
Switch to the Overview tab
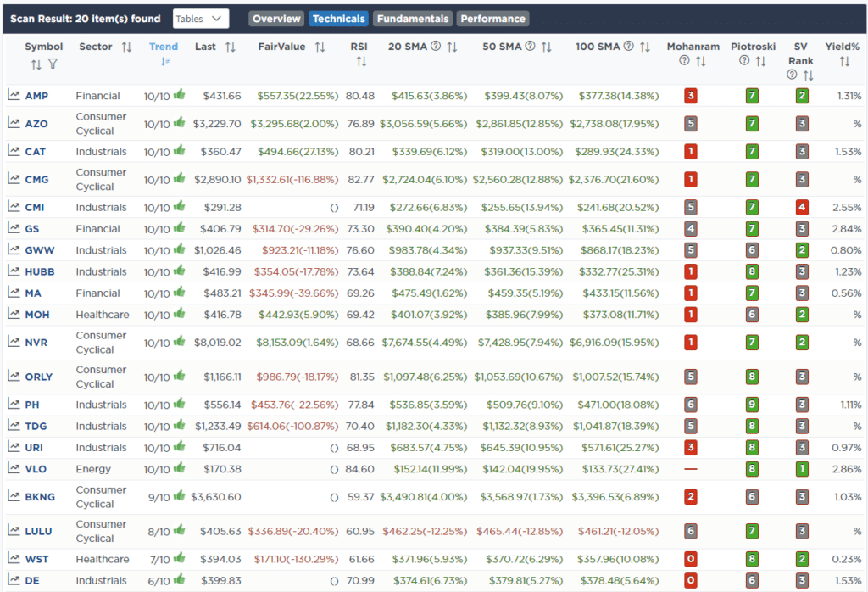(276, 19)
